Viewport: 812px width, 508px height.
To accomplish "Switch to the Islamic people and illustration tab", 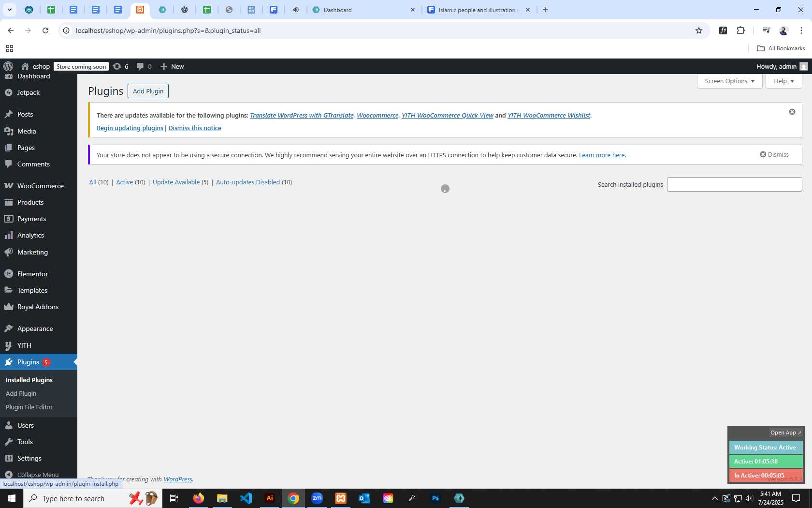I will [478, 10].
